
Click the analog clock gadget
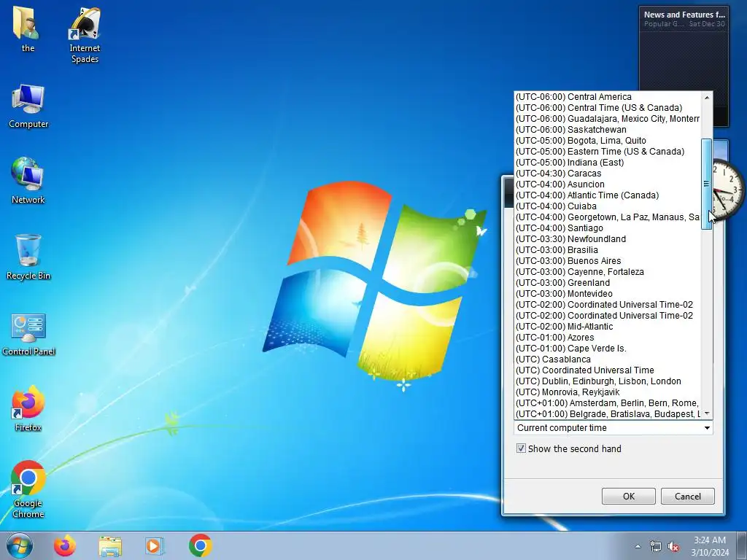tap(728, 190)
